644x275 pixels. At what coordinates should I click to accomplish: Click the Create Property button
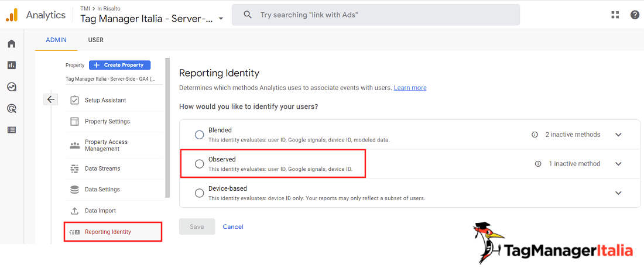(x=119, y=65)
